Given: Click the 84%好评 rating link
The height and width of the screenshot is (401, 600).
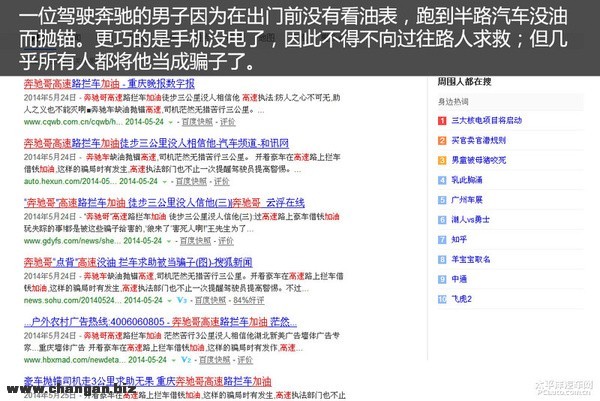Looking at the screenshot, I should (x=249, y=300).
